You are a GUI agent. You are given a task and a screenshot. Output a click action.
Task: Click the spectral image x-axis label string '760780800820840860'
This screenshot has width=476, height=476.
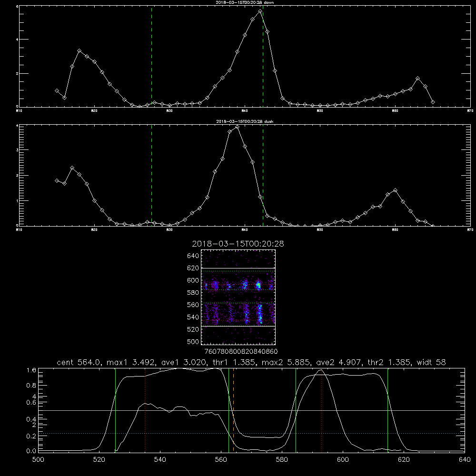pos(241,351)
